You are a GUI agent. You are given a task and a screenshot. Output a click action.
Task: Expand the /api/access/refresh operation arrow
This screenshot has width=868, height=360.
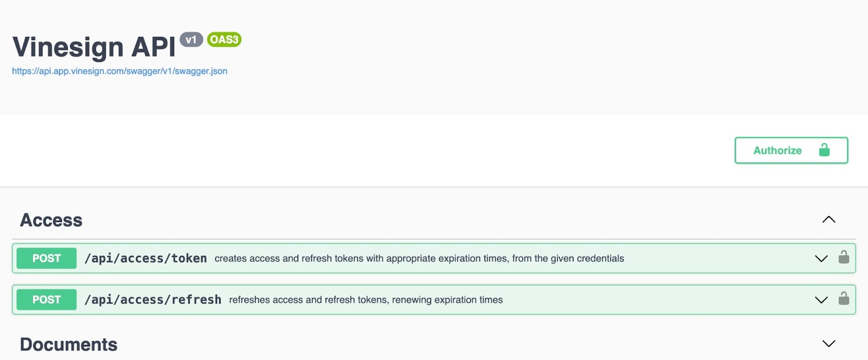click(821, 300)
